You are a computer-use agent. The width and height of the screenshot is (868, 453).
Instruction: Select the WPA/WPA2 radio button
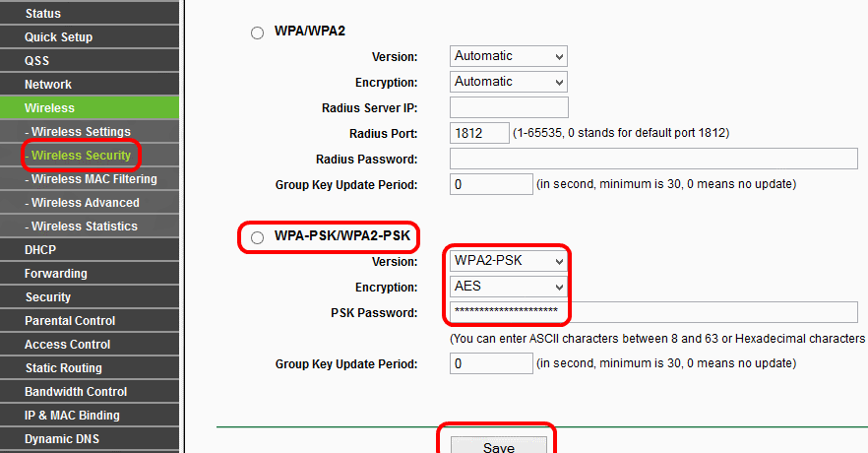[x=258, y=33]
